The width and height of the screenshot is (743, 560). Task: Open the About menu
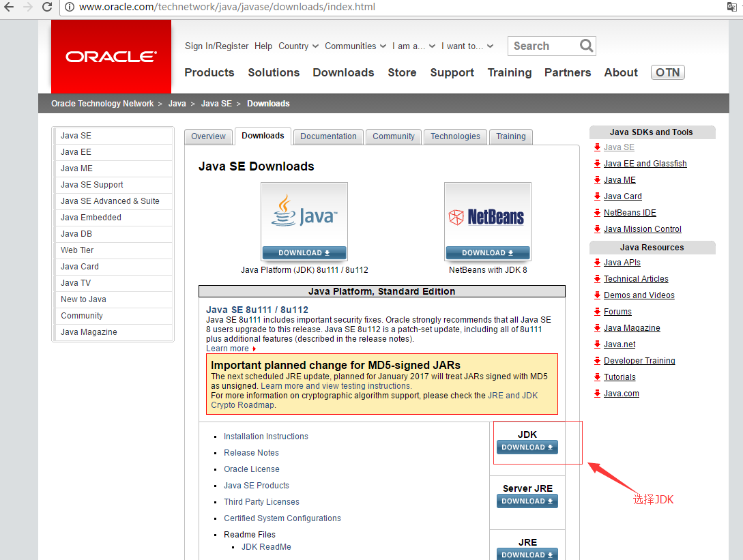[621, 72]
